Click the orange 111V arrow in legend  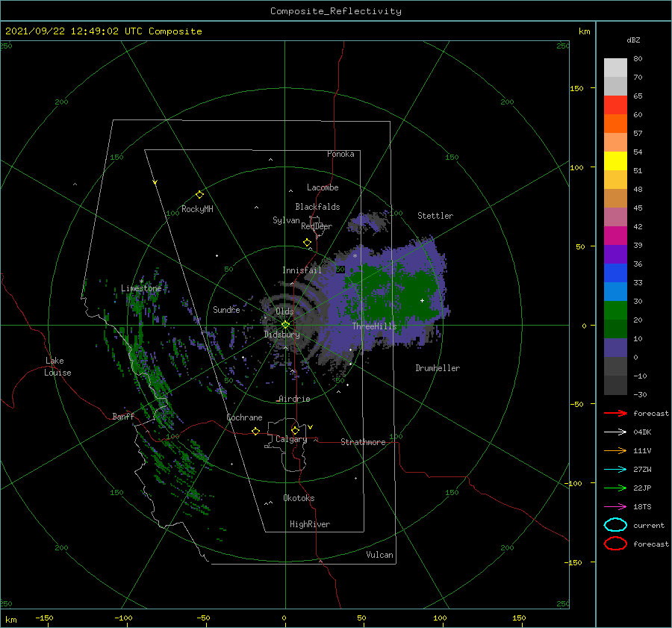[615, 450]
